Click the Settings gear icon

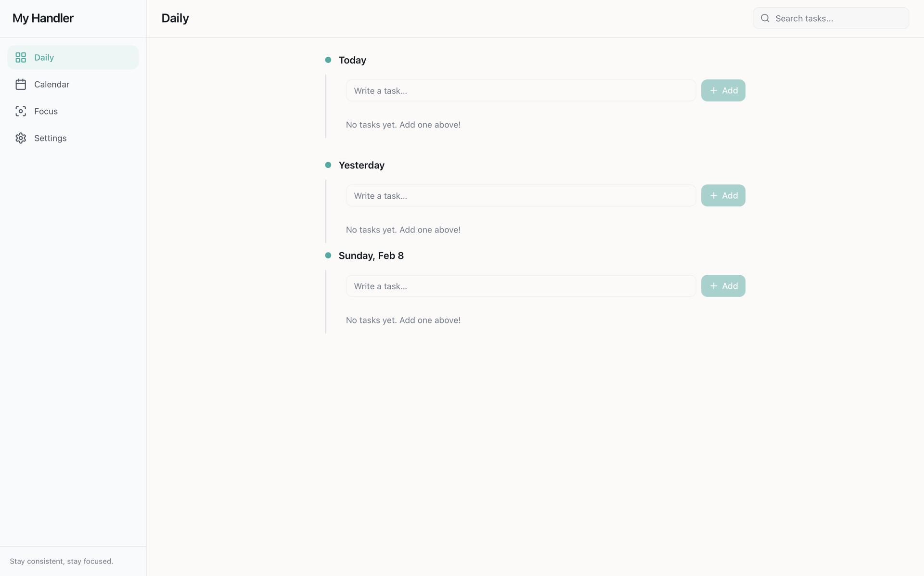(21, 138)
